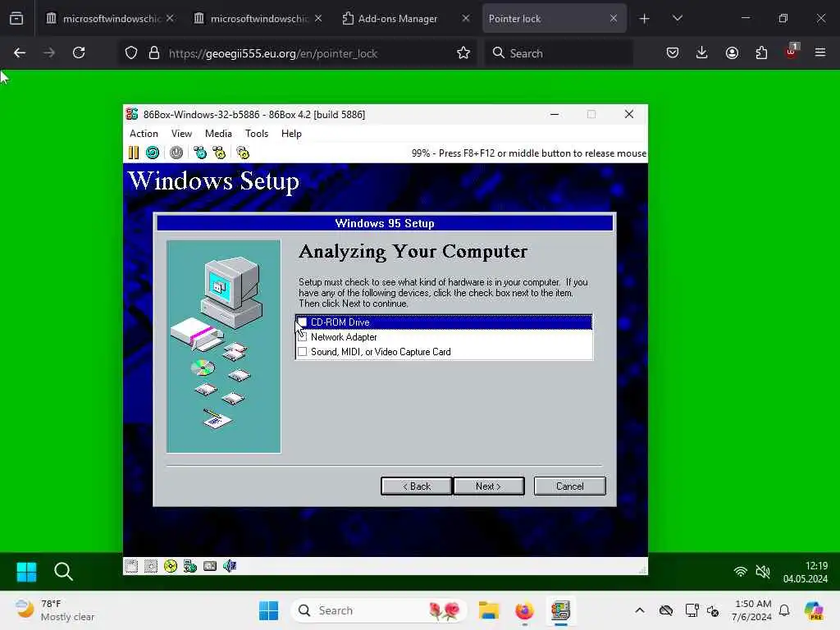The height and width of the screenshot is (630, 840).
Task: Open the 86Box Tools menu
Action: 257,134
